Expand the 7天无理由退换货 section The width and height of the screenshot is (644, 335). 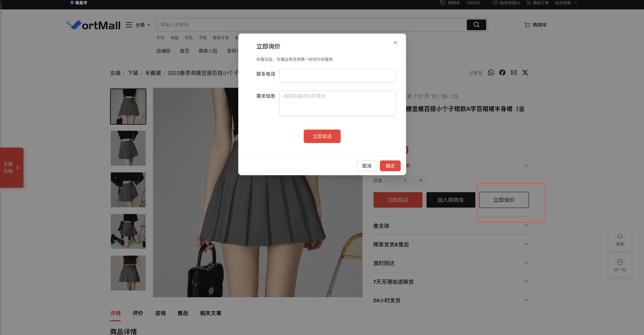point(526,281)
